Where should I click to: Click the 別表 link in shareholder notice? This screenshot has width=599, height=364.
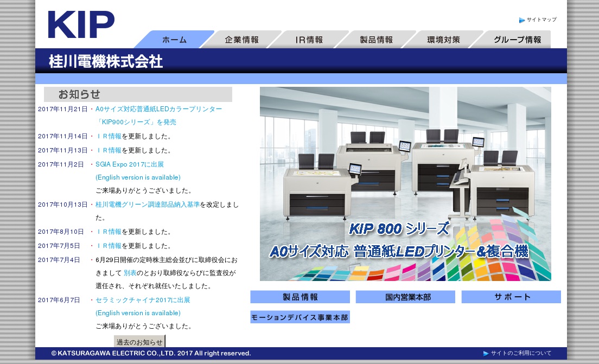130,273
